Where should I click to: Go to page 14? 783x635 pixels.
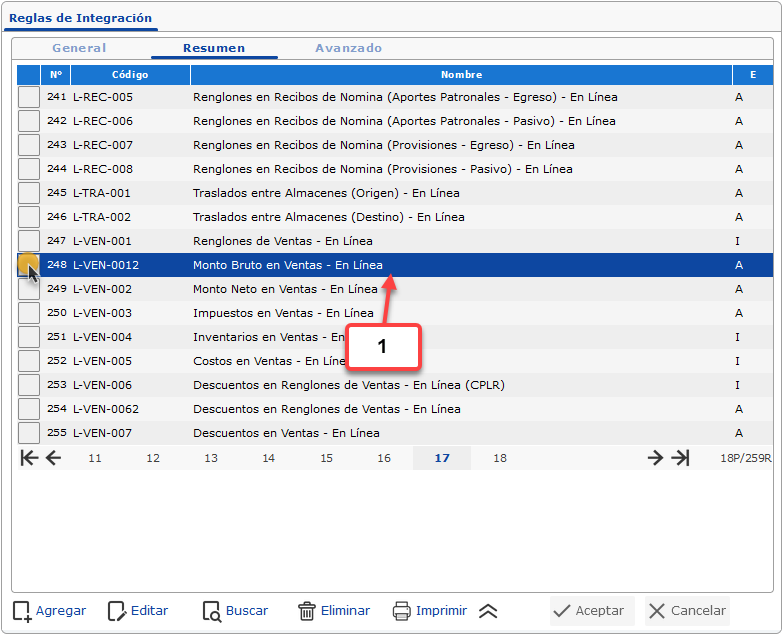269,458
